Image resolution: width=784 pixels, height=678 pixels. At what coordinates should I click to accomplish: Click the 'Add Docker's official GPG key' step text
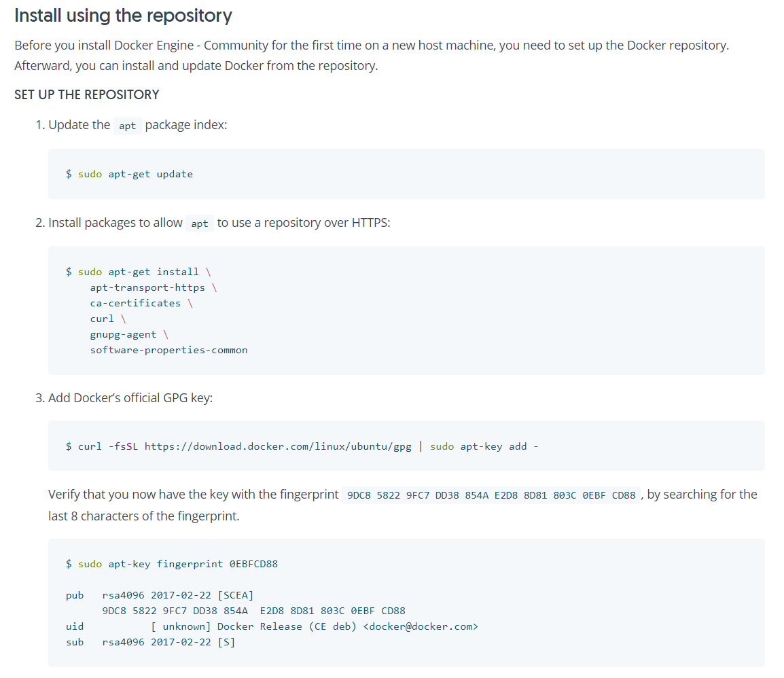130,397
